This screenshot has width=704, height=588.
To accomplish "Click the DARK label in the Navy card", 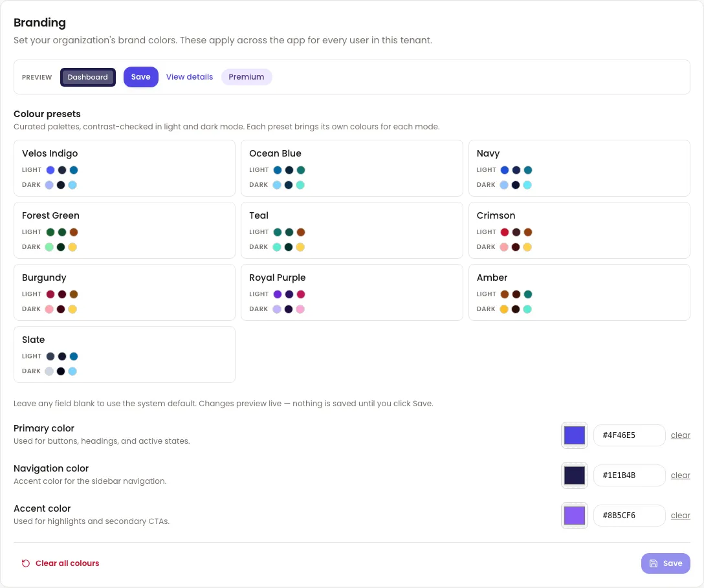I will point(486,185).
